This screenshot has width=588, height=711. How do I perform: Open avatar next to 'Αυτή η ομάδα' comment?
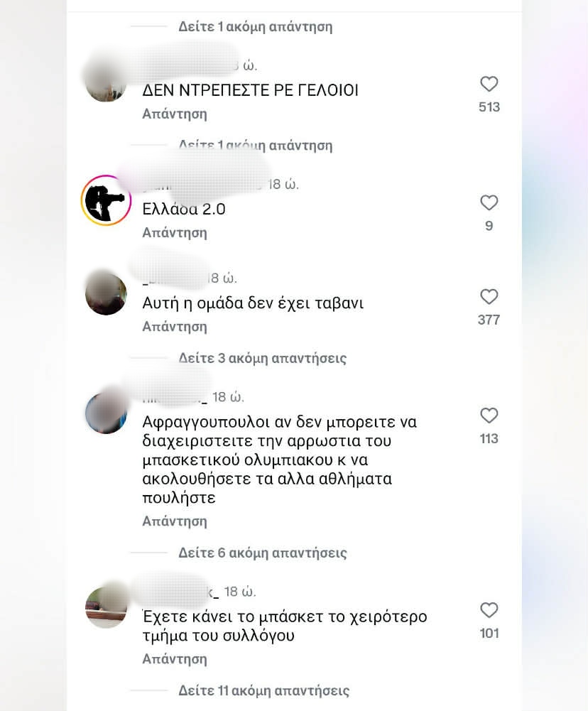[106, 294]
